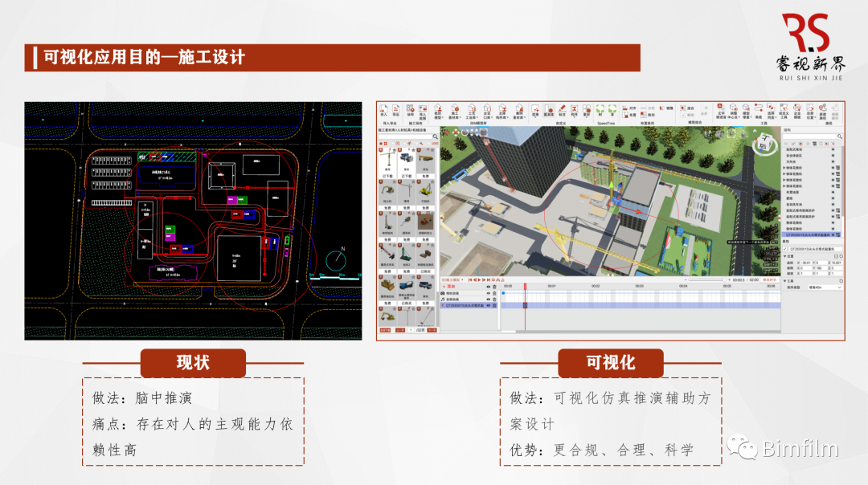Screen dimensions: 868x485
Task: Delete the 音频动画 track using trash icon
Action: click(496, 300)
